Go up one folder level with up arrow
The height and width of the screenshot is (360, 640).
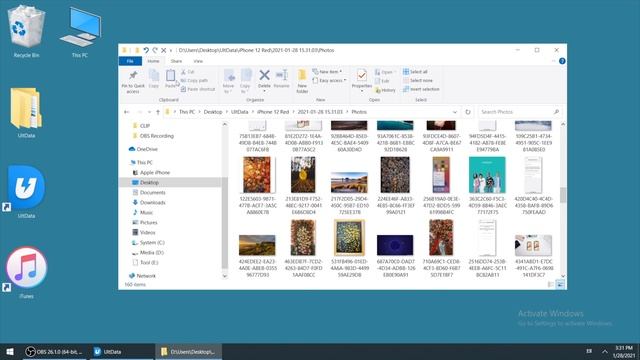[x=158, y=112]
